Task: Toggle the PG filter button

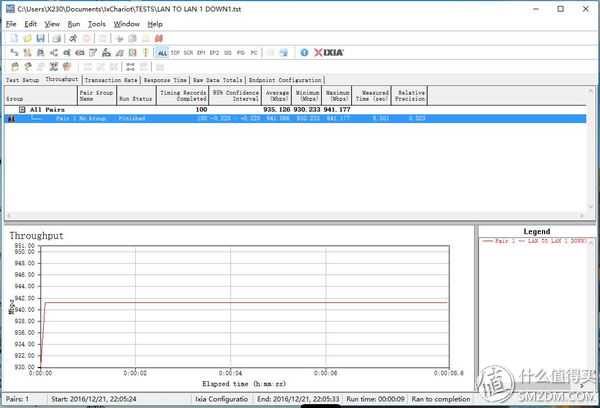Action: tap(241, 52)
